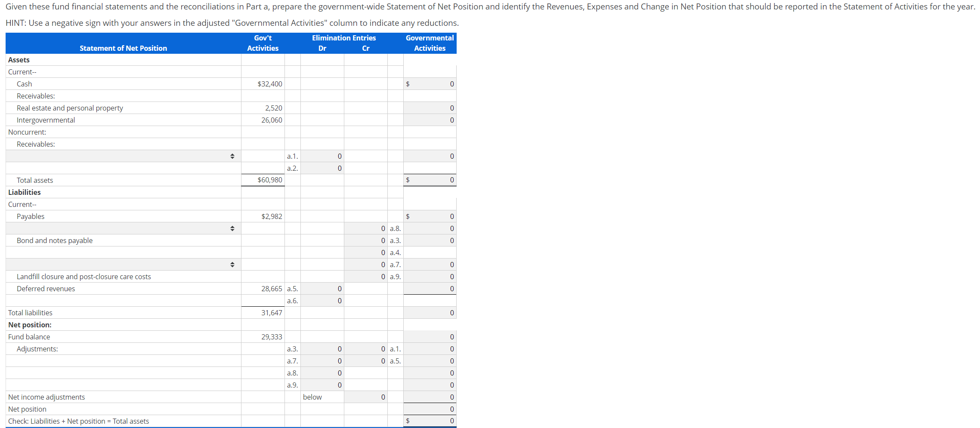Edit debit field a.7 under Adjustments
980x428 pixels.
tap(322, 361)
